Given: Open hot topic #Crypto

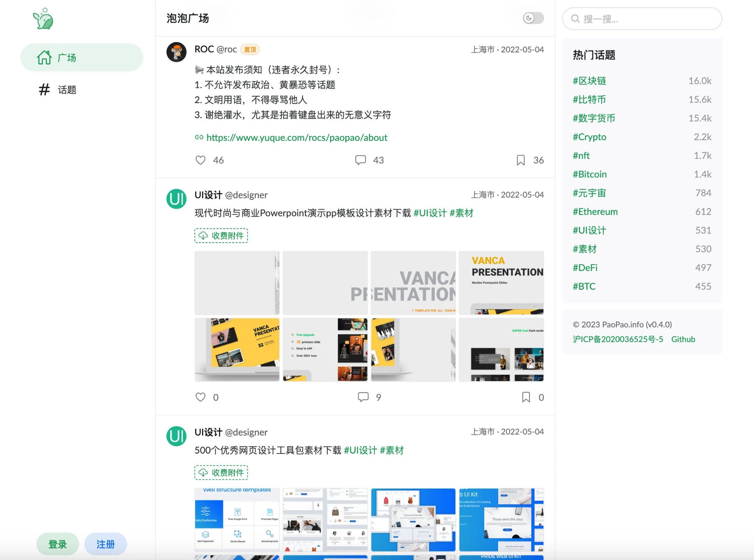Looking at the screenshot, I should (x=589, y=137).
